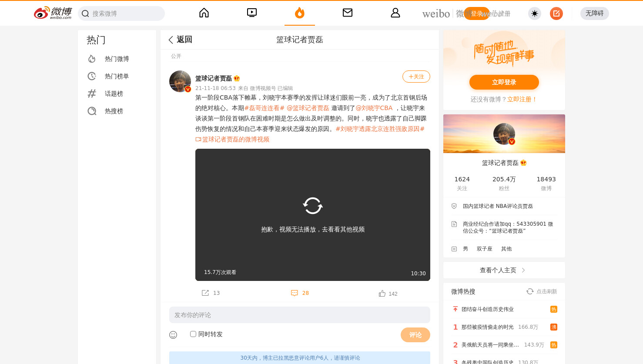Click the 无障碍 accessibility button
643x364 pixels.
point(595,13)
